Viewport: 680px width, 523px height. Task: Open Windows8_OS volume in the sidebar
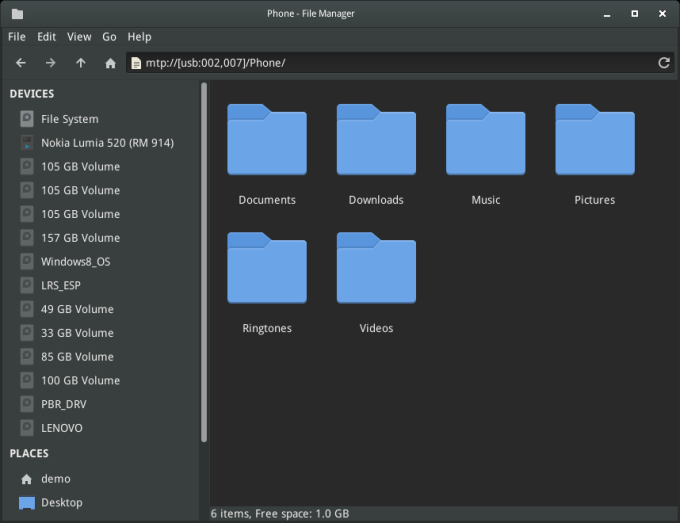tap(75, 261)
